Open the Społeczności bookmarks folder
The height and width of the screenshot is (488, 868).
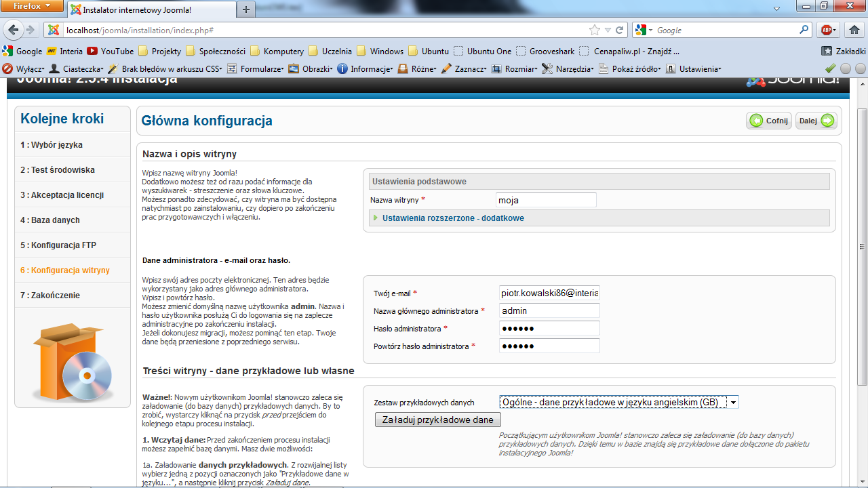[x=215, y=51]
